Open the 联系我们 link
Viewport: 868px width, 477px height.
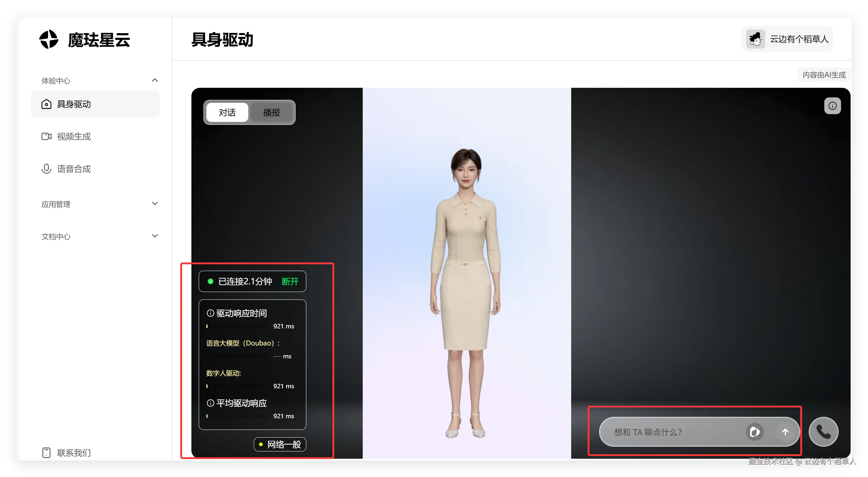pos(74,452)
